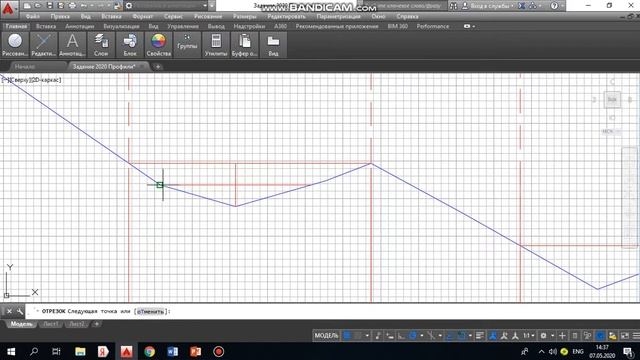This screenshot has height=360, width=640.
Task: Switch to the Управление ribbon tab
Action: click(x=183, y=26)
